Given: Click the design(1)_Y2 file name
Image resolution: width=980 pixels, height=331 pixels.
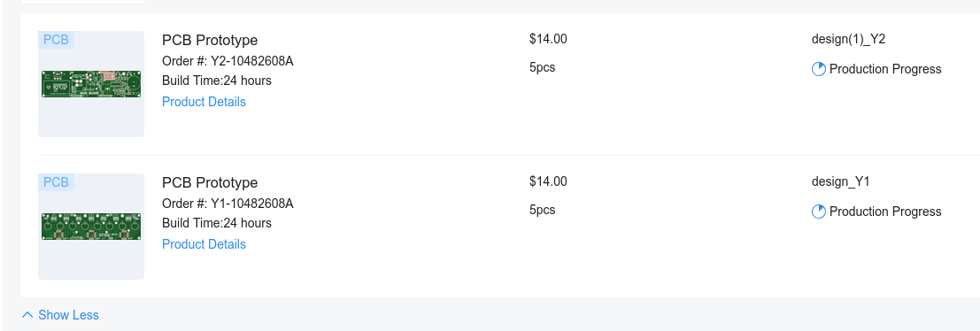Looking at the screenshot, I should [848, 39].
